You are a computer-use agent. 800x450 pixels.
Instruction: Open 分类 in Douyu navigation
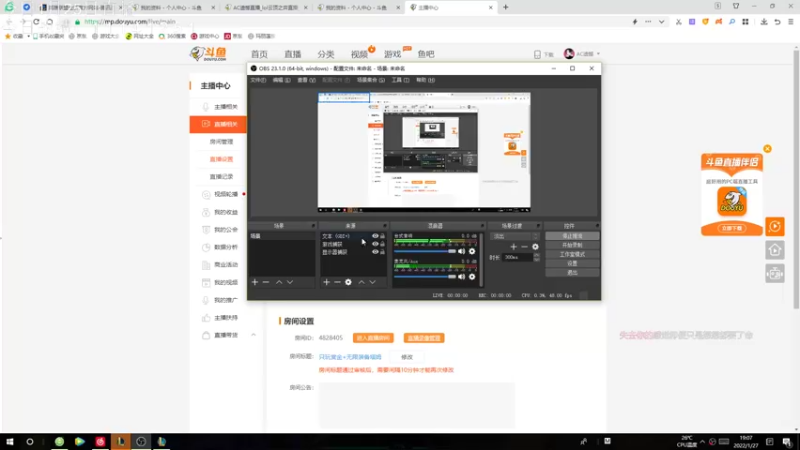click(326, 54)
